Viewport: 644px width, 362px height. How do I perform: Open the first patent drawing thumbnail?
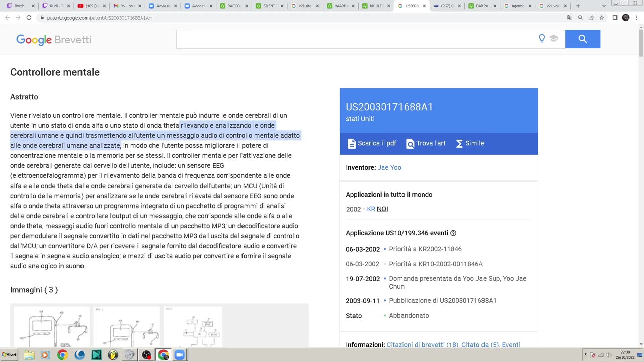click(51, 327)
